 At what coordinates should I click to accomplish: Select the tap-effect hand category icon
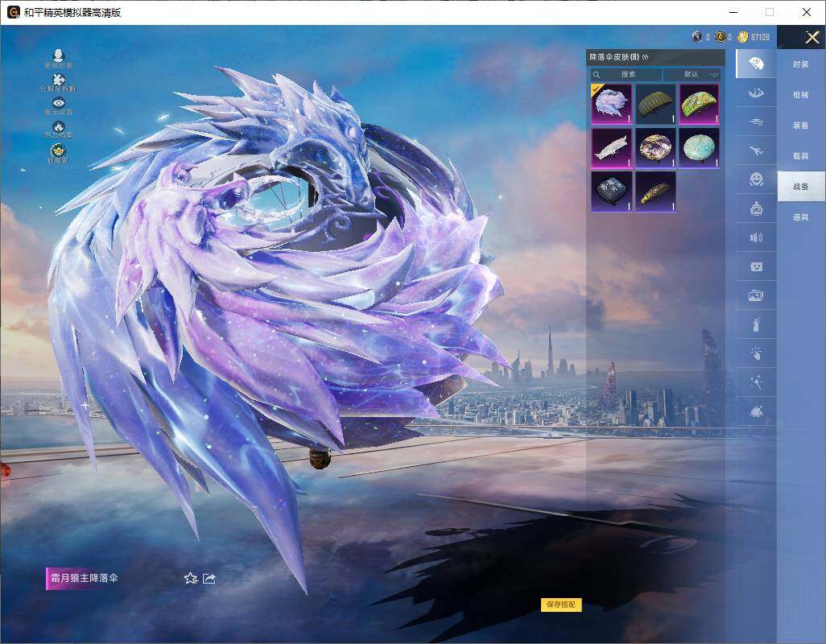coord(756,353)
